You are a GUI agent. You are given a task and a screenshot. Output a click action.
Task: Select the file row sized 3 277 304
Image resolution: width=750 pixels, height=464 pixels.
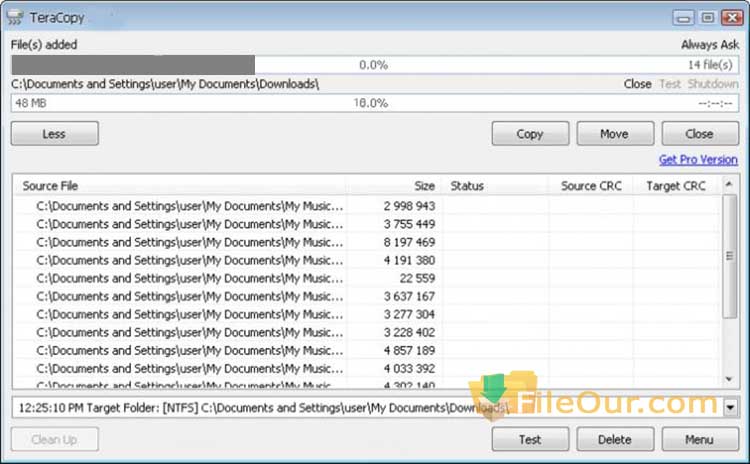point(367,315)
